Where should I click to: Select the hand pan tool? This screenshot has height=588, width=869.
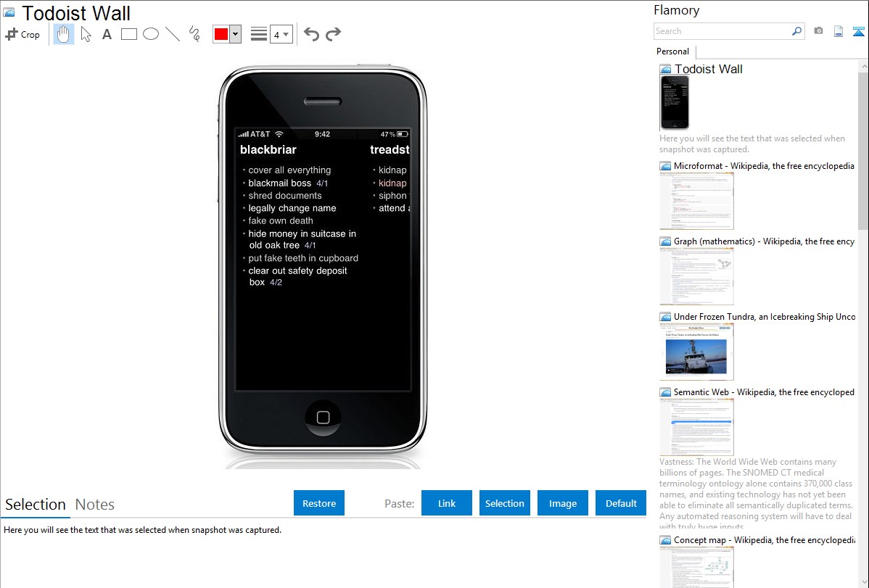[x=63, y=34]
